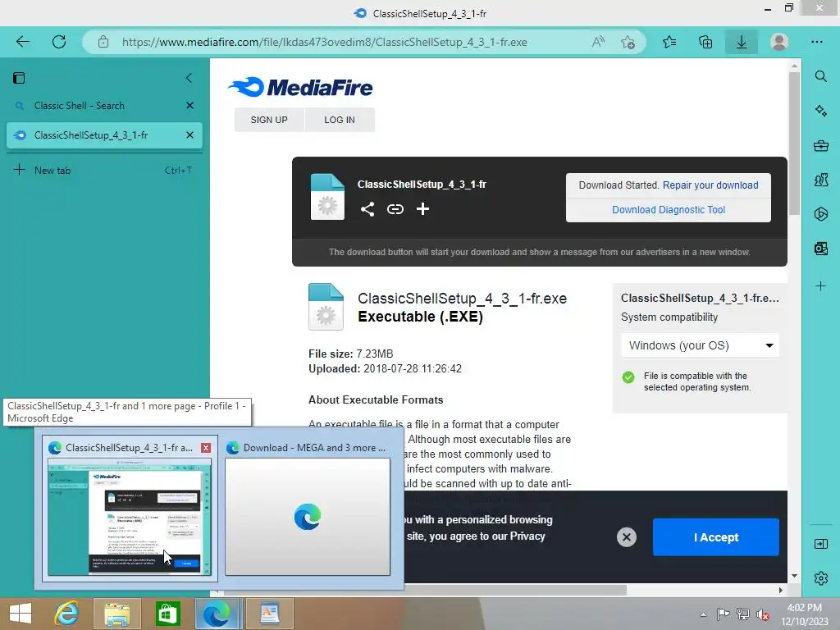Screen dimensions: 840x630
Task: Add this page to favorites
Action: pos(628,42)
